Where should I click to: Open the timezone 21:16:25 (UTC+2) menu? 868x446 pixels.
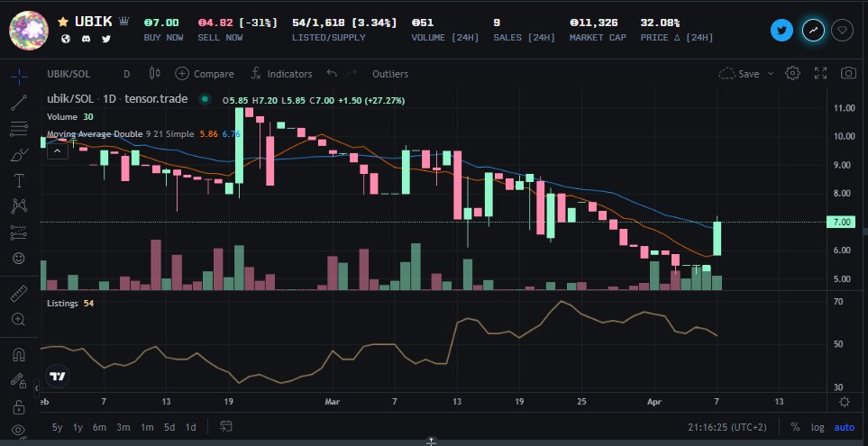point(726,427)
